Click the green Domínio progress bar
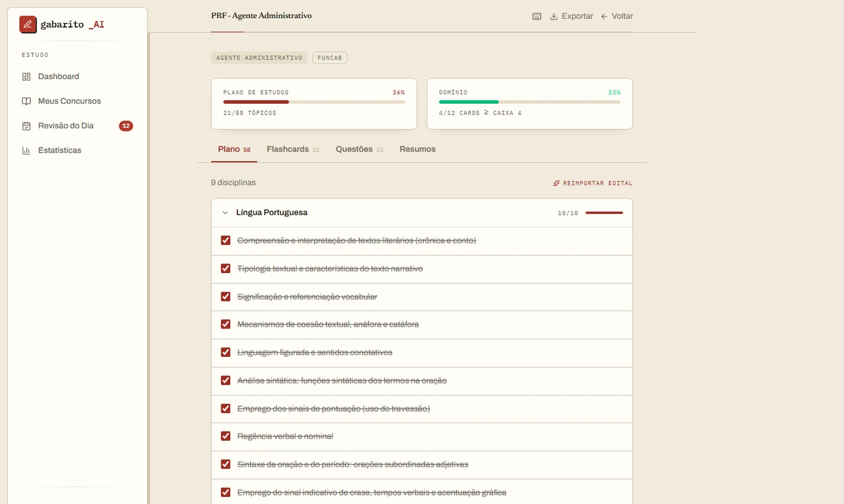 pyautogui.click(x=530, y=102)
